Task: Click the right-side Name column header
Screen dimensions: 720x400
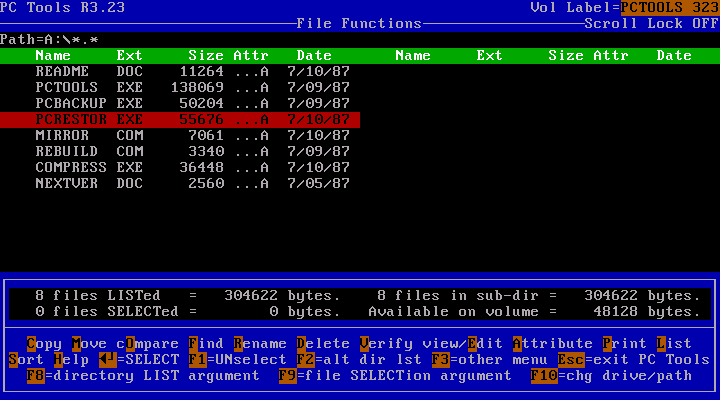Action: click(413, 56)
